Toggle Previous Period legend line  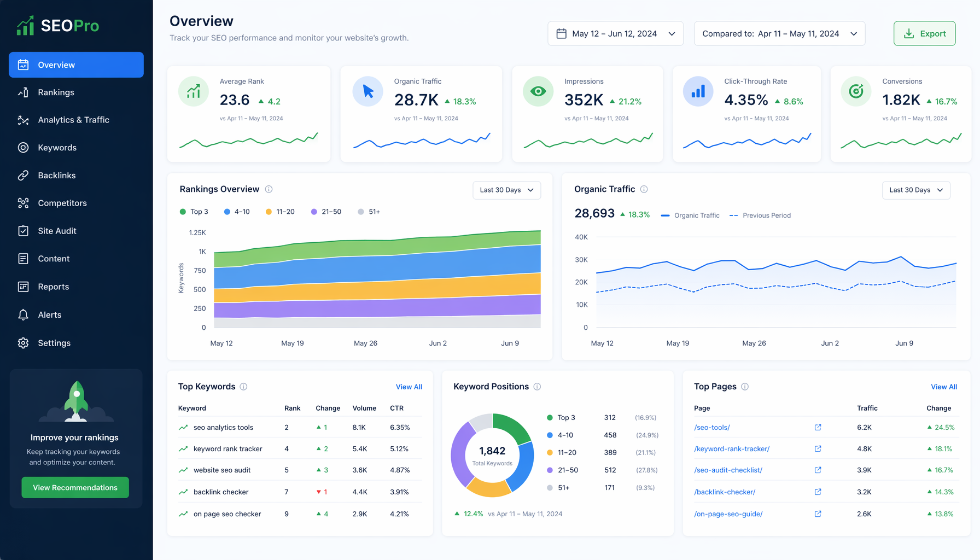760,215
